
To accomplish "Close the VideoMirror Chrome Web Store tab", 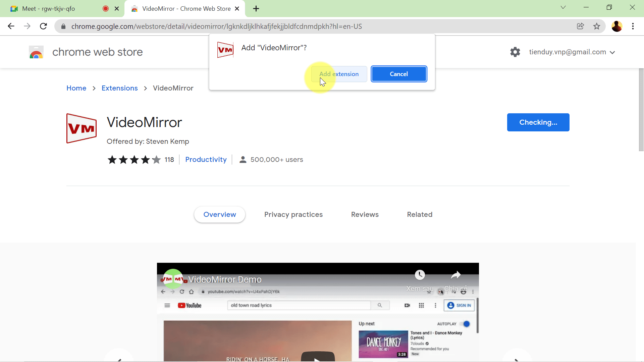I will [237, 9].
